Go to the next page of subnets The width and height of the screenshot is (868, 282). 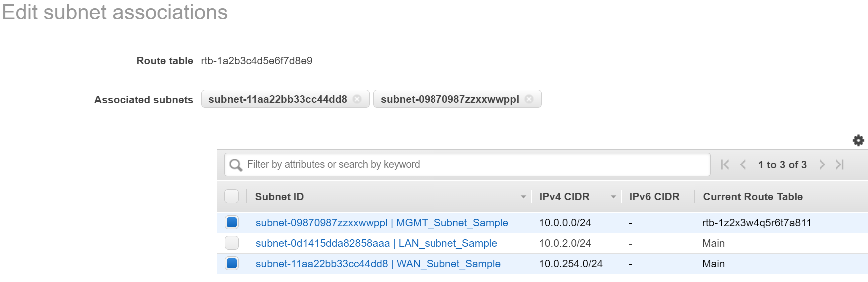pos(822,165)
